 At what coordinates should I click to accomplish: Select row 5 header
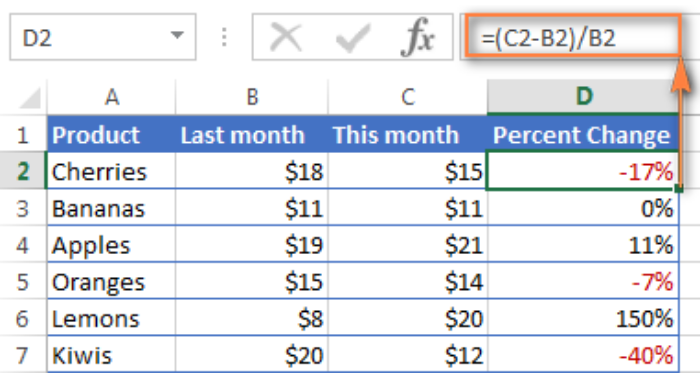tap(22, 282)
